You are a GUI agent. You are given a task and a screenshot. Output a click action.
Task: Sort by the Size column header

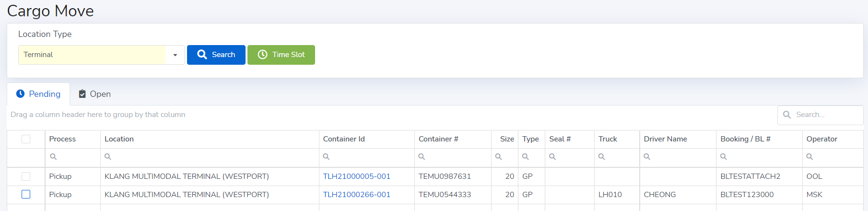click(506, 139)
